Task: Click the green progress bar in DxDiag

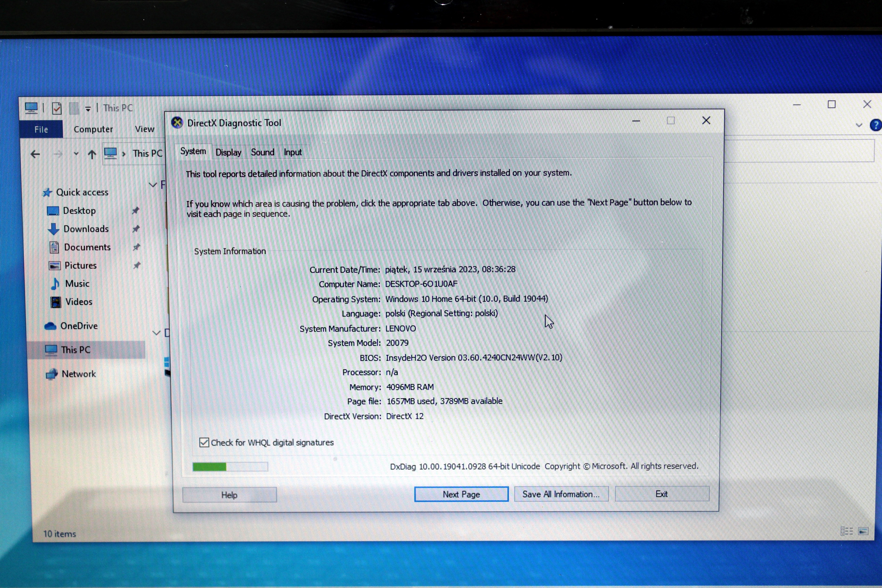Action: 230,467
